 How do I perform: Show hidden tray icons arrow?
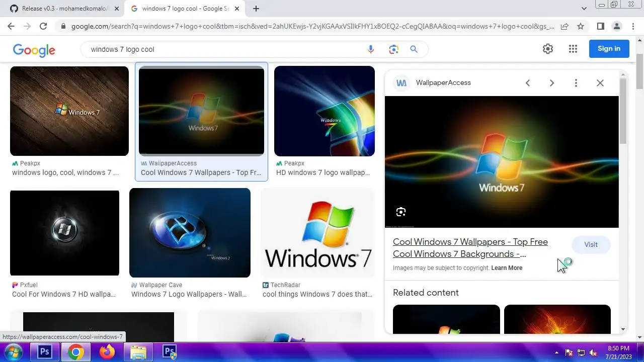tap(556, 352)
